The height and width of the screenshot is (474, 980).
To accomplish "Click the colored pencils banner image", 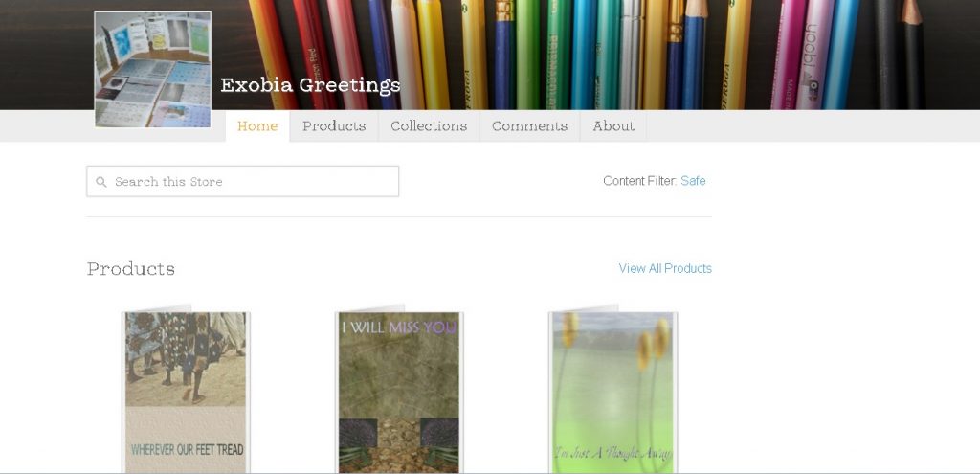I will (x=593, y=55).
